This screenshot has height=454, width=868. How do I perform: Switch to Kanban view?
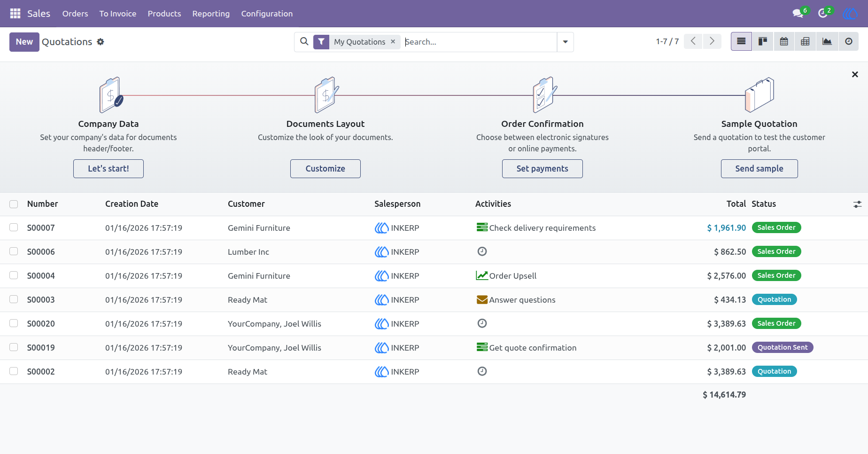[763, 42]
